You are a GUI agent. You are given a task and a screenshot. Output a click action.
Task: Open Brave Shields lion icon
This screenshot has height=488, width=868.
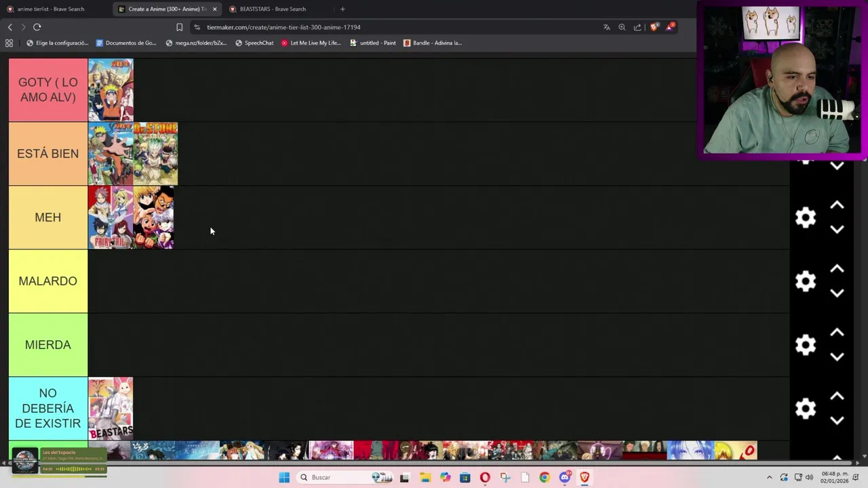[654, 27]
